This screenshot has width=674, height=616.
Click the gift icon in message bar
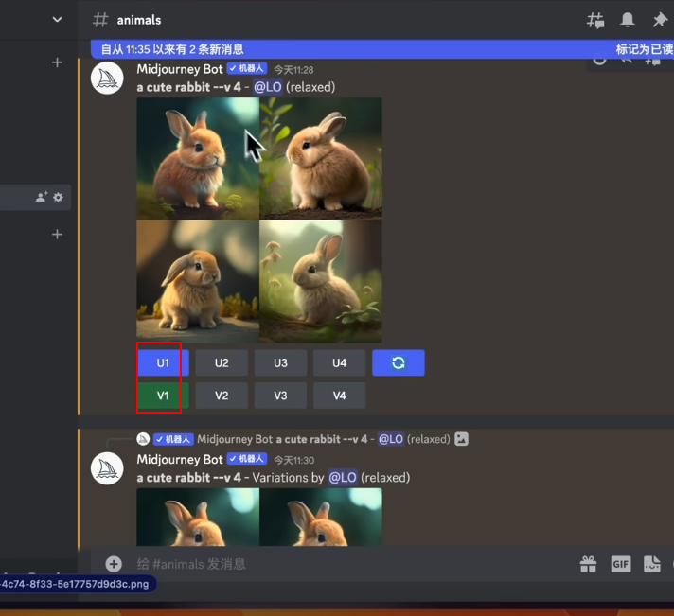[588, 564]
